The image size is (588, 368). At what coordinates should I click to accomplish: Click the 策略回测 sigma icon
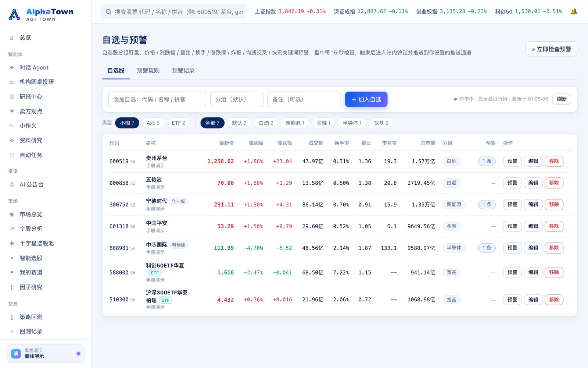click(12, 317)
